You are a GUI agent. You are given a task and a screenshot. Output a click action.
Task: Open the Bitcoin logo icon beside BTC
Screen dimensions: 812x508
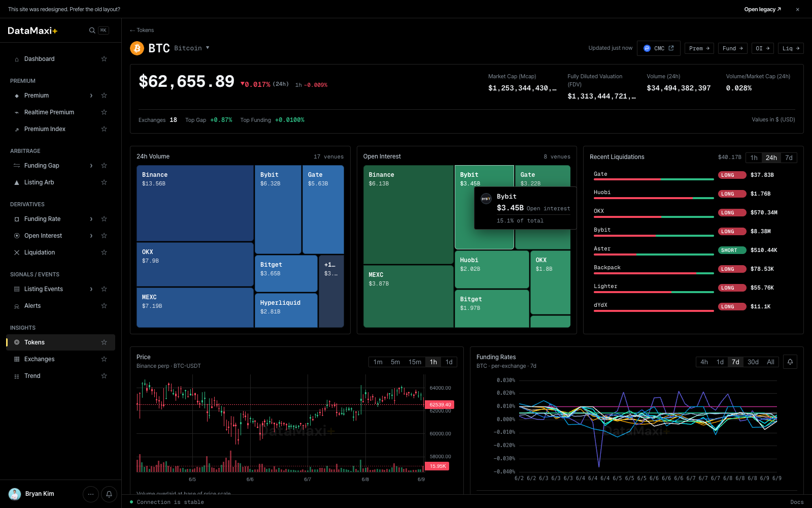[x=137, y=48]
